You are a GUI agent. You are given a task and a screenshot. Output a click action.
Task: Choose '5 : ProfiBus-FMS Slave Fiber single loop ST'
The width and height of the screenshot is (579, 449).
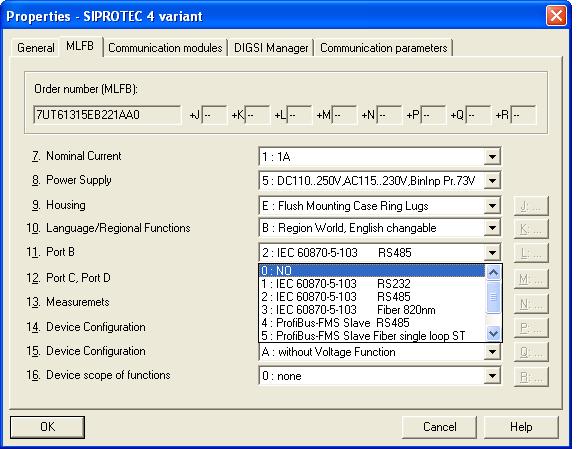click(372, 336)
